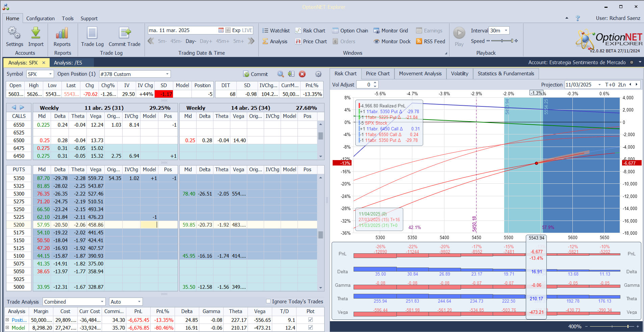Click the blue help question mark icon
The width and height of the screenshot is (644, 332).
click(578, 18)
